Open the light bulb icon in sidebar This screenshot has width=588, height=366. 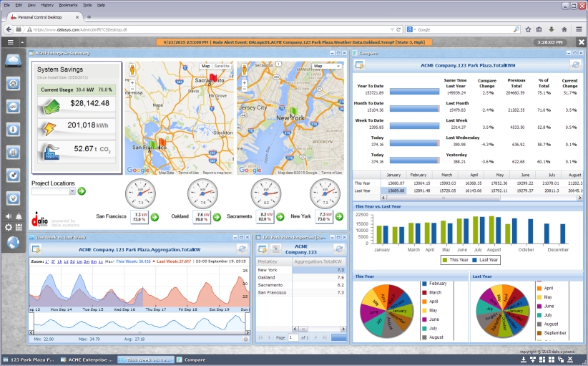coord(13,198)
